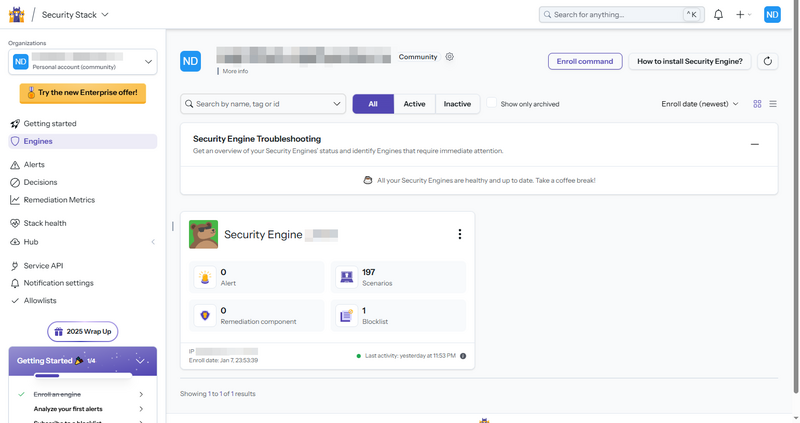Open Remediation Metrics page
The image size is (800, 423).
[83, 200]
